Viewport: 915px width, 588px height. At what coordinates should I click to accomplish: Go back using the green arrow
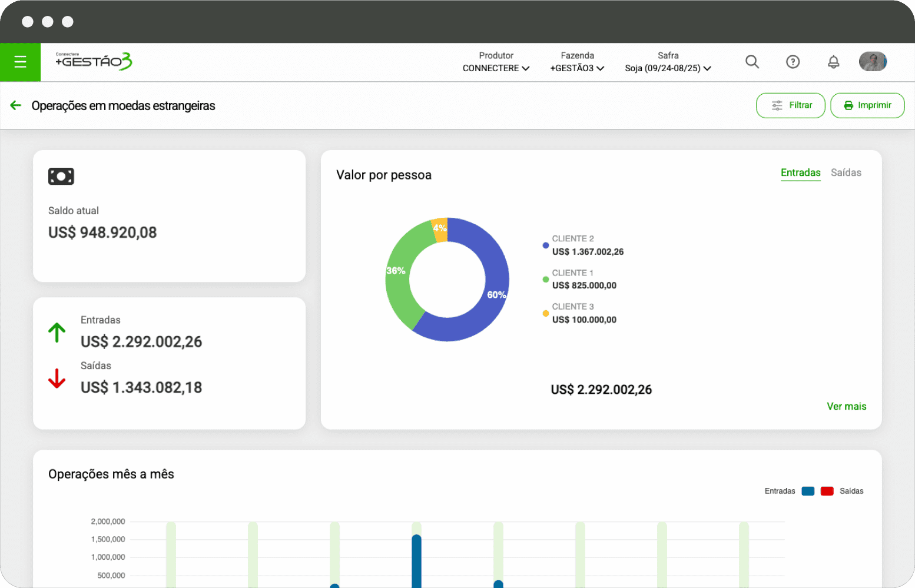[16, 105]
